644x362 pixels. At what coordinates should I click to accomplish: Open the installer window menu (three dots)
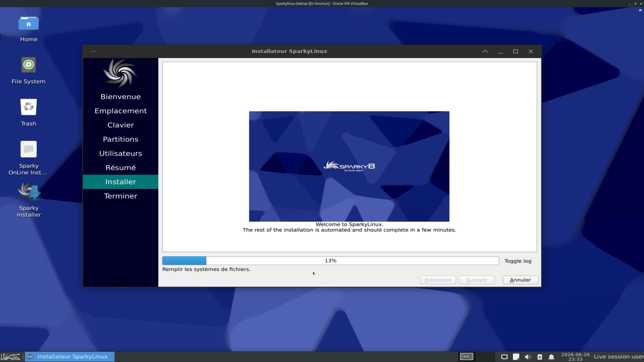coord(94,51)
